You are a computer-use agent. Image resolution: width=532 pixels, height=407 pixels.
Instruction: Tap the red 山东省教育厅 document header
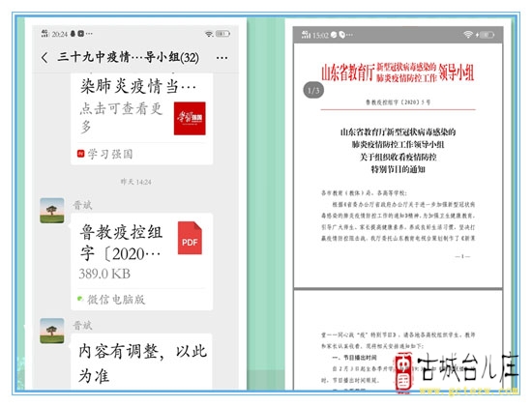[398, 73]
